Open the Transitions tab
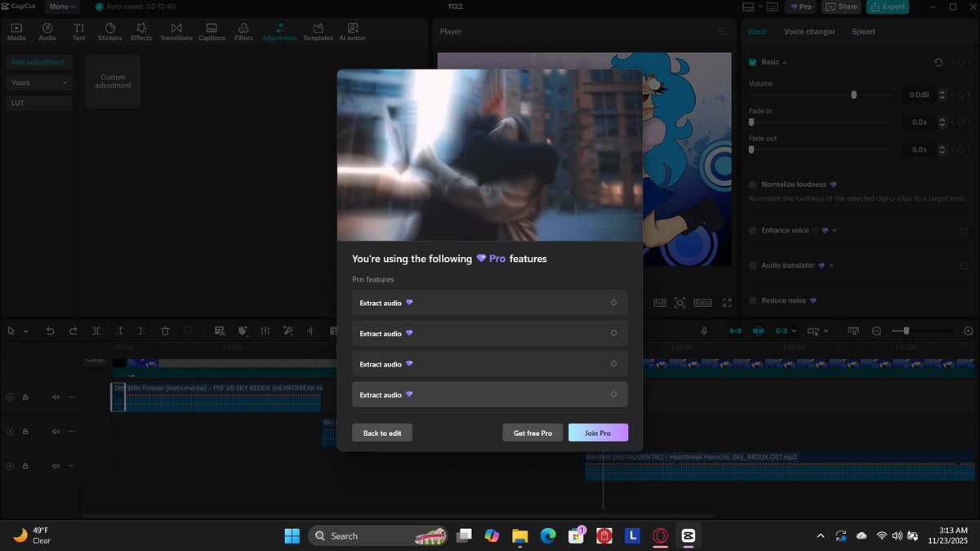 coord(176,32)
